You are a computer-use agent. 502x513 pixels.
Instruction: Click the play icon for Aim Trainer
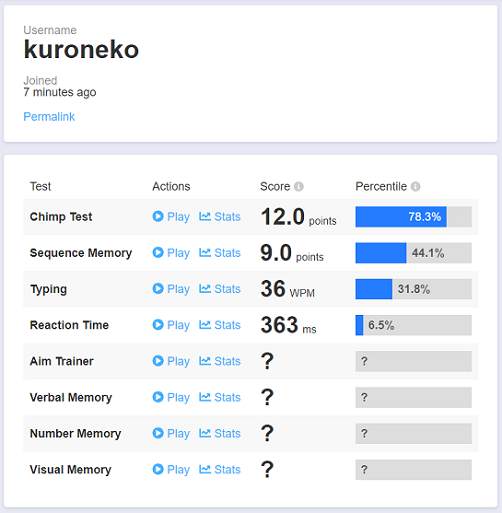(158, 361)
